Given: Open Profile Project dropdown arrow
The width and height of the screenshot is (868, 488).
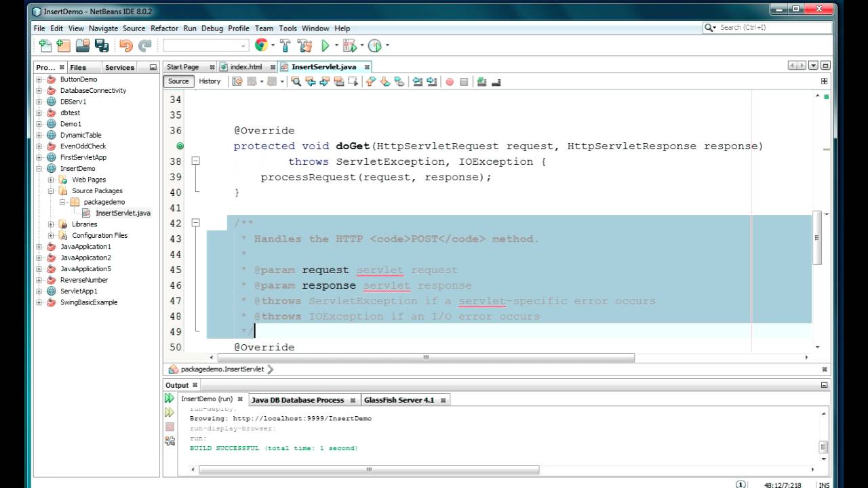Looking at the screenshot, I should [x=387, y=46].
